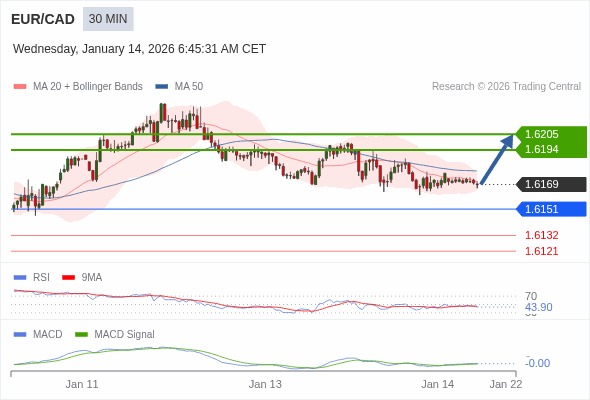Click the green MACD Signal legend swatch
The width and height of the screenshot is (590, 400).
[81, 335]
